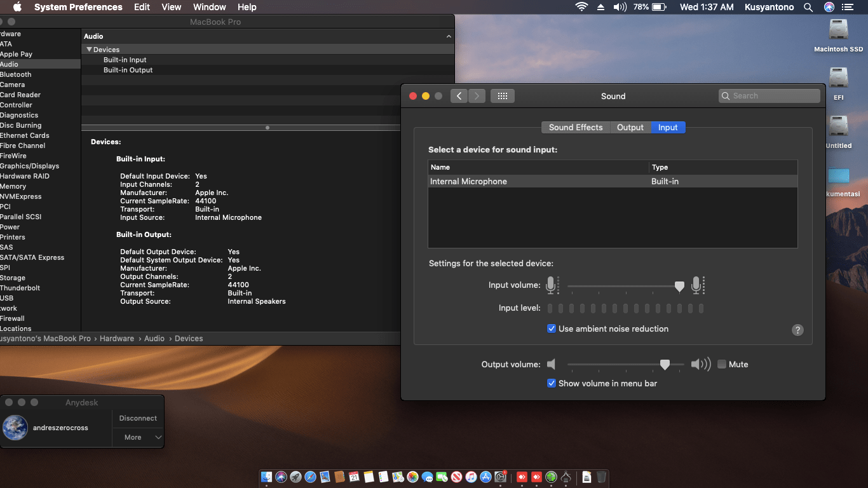The width and height of the screenshot is (868, 488).
Task: Check the Mute output checkbox
Action: pyautogui.click(x=722, y=364)
